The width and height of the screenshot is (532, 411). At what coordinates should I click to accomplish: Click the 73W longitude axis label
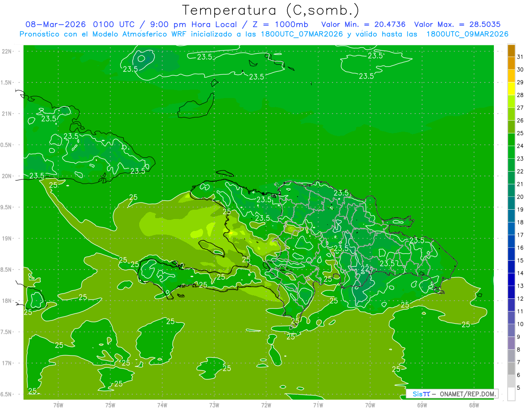coord(214,405)
